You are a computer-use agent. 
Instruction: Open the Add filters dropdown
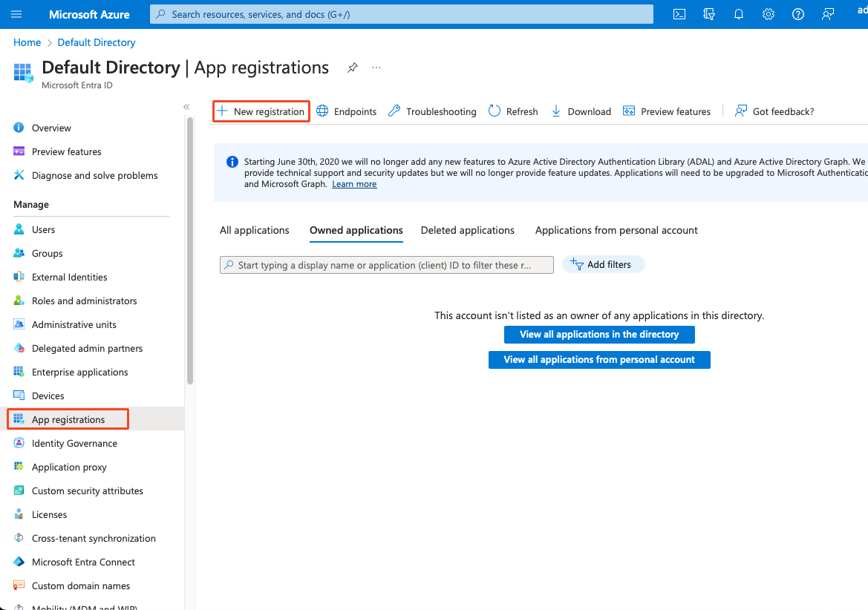tap(603, 264)
